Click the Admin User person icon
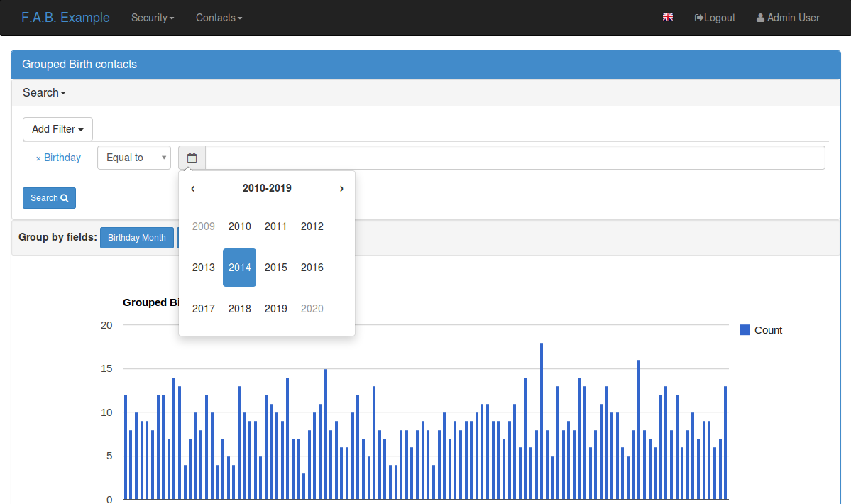 point(762,17)
